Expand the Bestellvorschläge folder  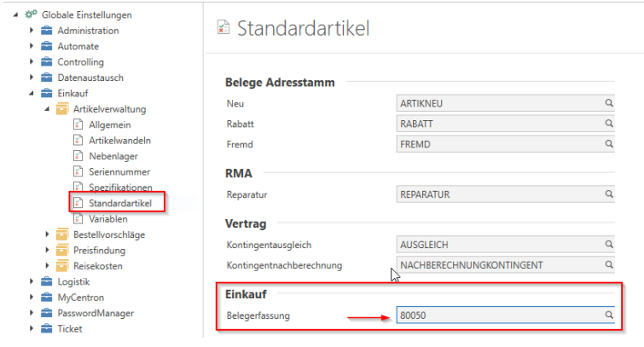tap(47, 234)
